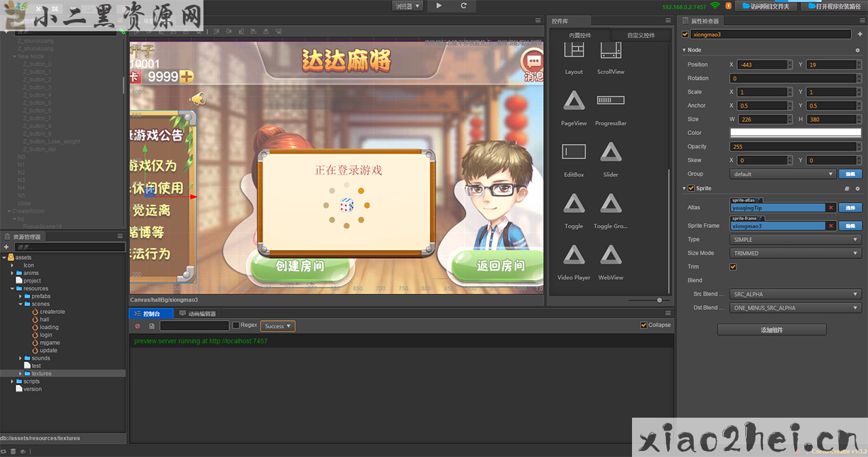This screenshot has height=457, width=868.
Task: Select the Toggle Group control icon
Action: pyautogui.click(x=611, y=203)
